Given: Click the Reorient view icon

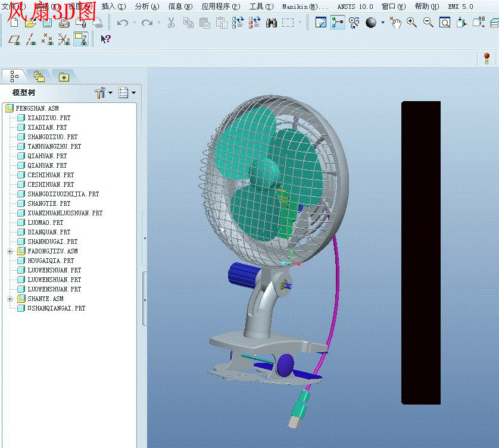Looking at the screenshot, I should (461, 23).
